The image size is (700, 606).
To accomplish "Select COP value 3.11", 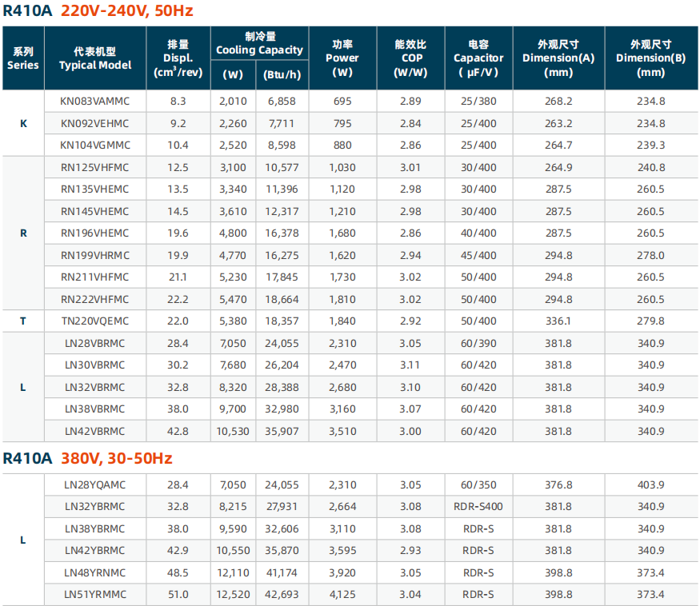I will [x=410, y=365].
